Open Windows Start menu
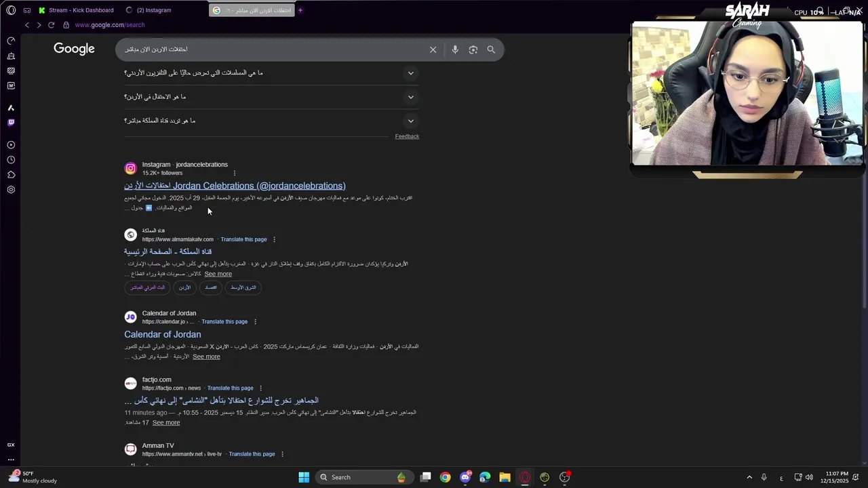868x488 pixels. pos(304,477)
